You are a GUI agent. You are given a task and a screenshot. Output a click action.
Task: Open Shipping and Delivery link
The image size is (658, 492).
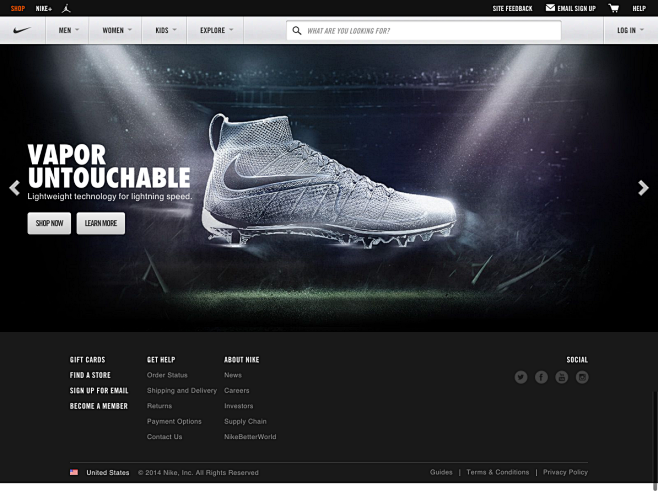[x=182, y=390]
